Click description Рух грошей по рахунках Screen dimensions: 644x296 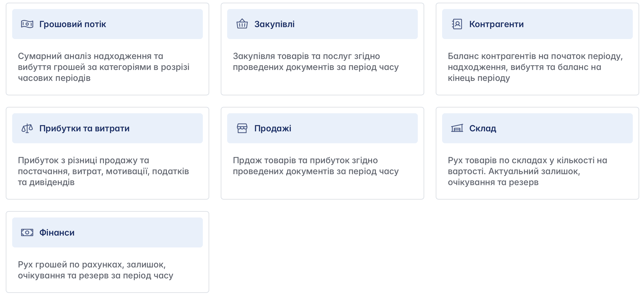tap(95, 270)
